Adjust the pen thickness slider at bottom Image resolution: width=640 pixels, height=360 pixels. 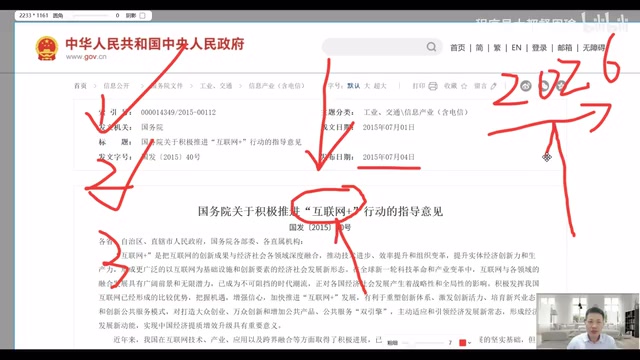pos(422,343)
